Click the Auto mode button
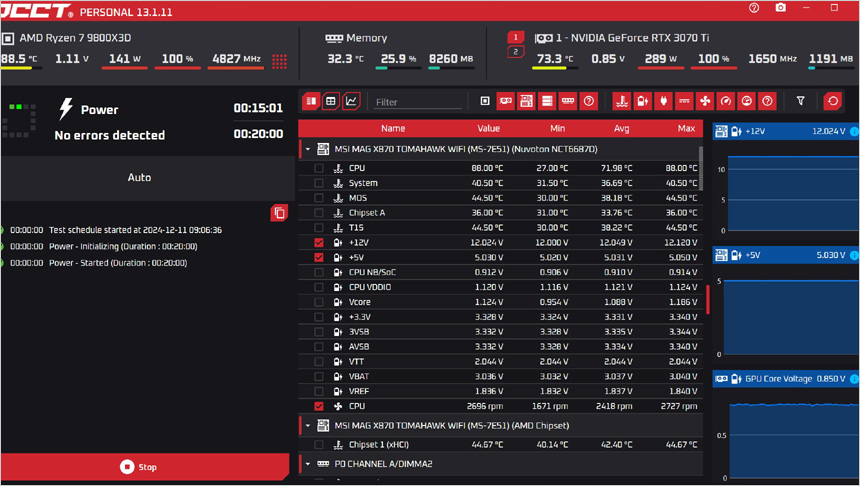 coord(140,177)
